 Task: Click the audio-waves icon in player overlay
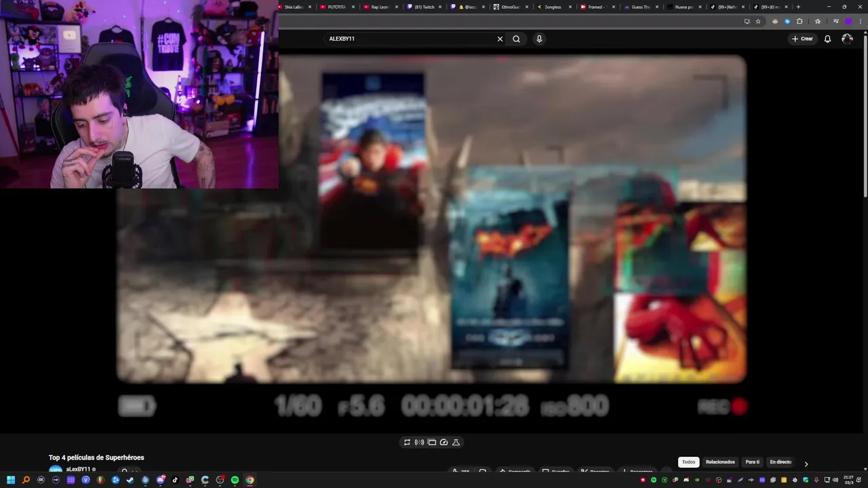(419, 442)
